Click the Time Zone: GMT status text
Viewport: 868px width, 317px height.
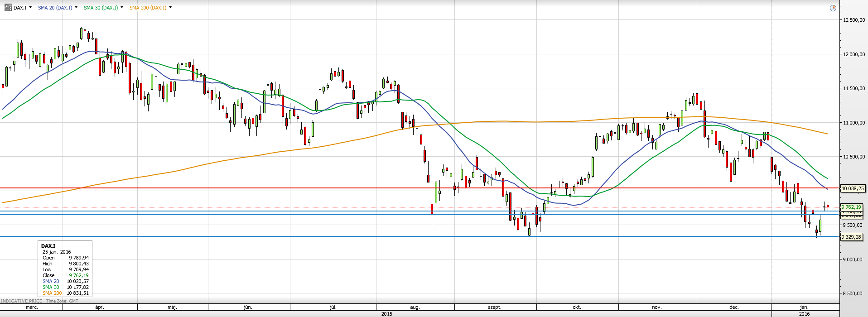coord(62,301)
